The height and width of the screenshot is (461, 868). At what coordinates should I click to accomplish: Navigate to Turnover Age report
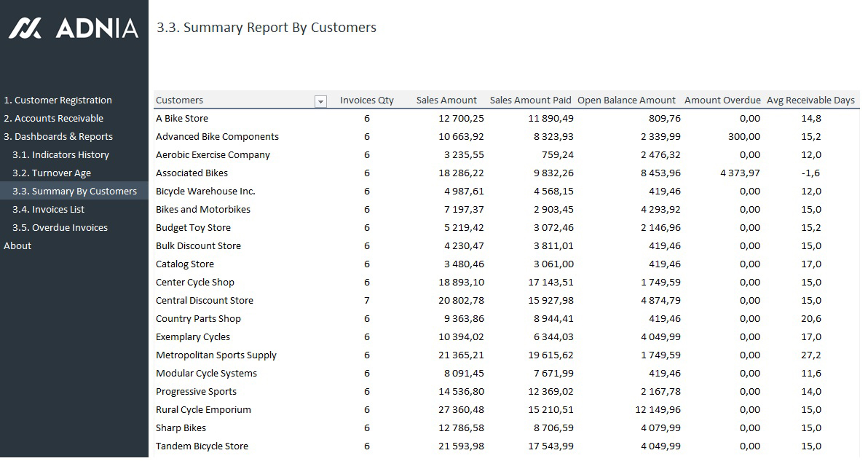[x=52, y=173]
